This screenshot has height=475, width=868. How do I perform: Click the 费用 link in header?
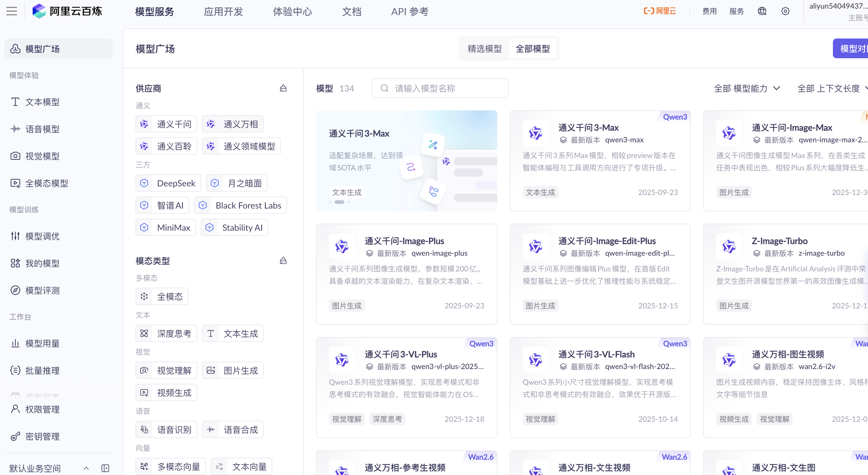[x=709, y=11]
